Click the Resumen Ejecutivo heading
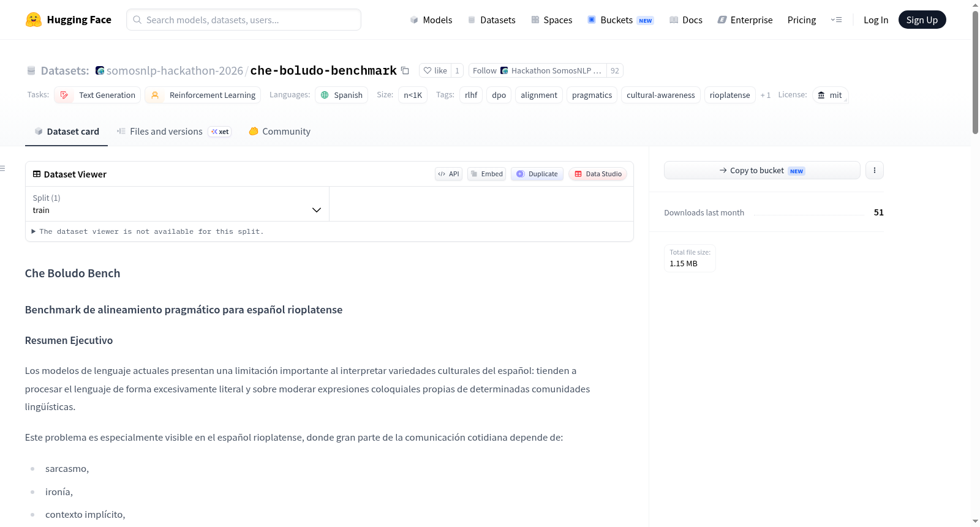 [69, 340]
